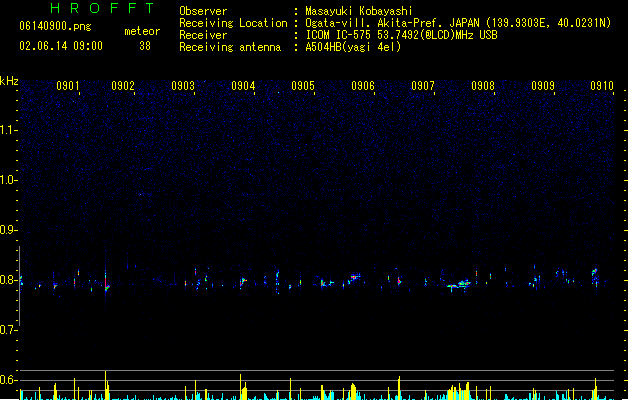Click the 0.9 frequency axis label
The width and height of the screenshot is (629, 400).
8,230
